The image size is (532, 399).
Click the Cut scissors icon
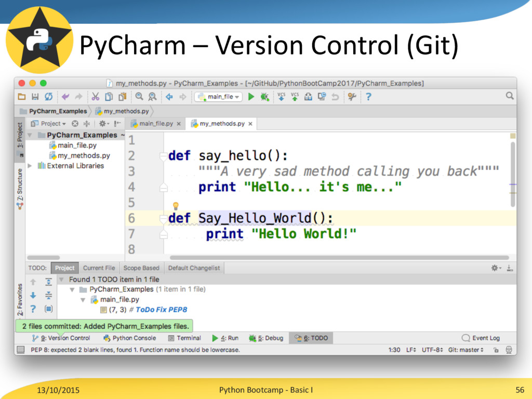(96, 97)
